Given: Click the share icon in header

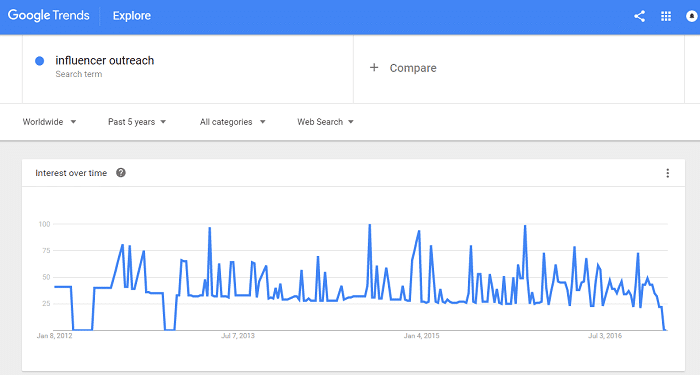Looking at the screenshot, I should pyautogui.click(x=639, y=17).
